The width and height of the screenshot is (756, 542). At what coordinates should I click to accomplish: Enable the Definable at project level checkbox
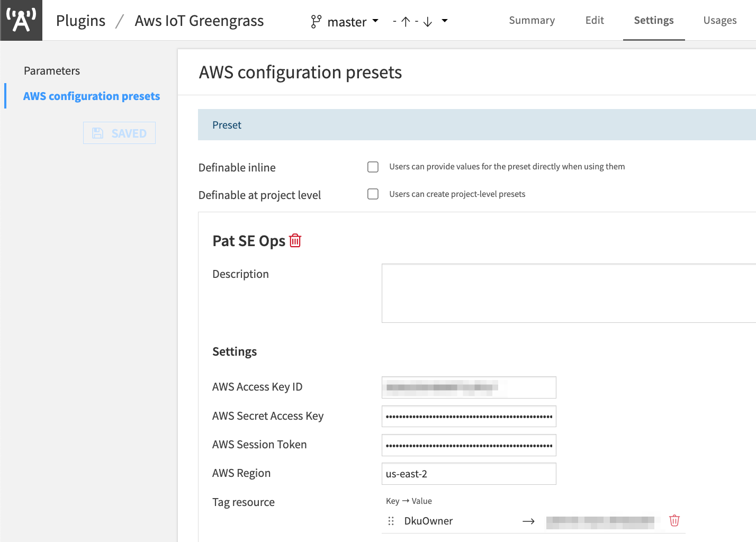pyautogui.click(x=373, y=194)
